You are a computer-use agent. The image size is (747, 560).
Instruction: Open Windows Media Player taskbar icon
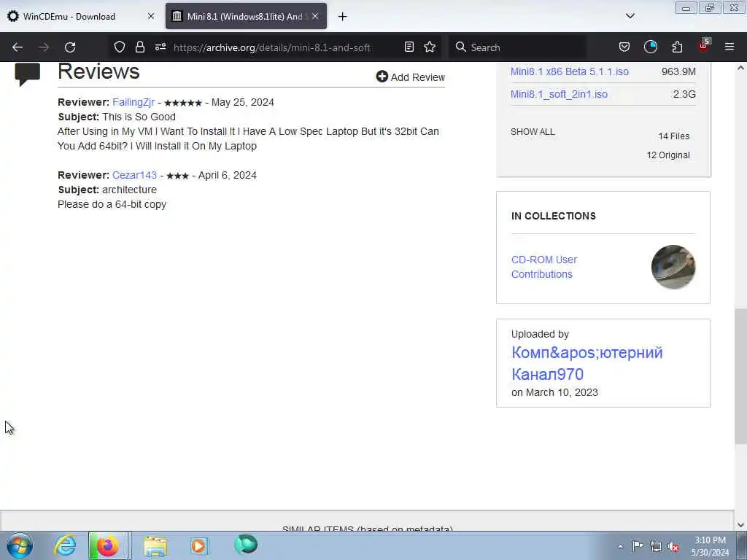click(198, 545)
